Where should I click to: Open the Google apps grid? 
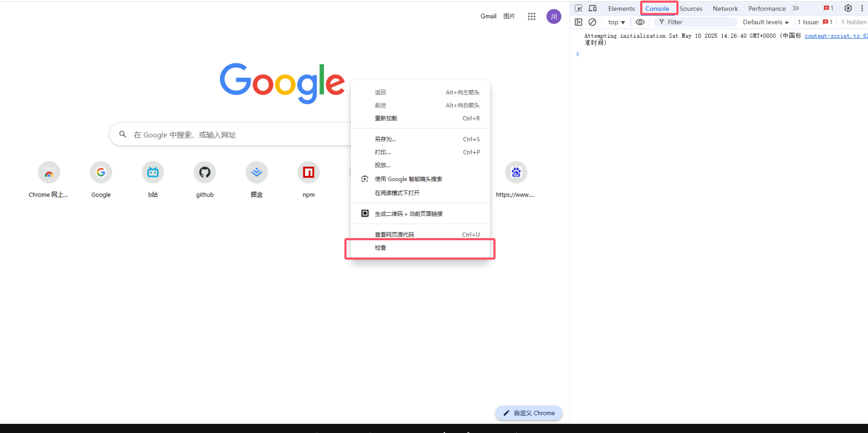[x=532, y=17]
